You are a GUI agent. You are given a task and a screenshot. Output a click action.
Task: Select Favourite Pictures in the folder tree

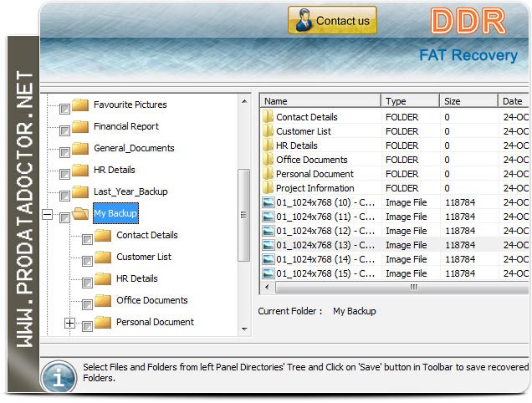[130, 105]
